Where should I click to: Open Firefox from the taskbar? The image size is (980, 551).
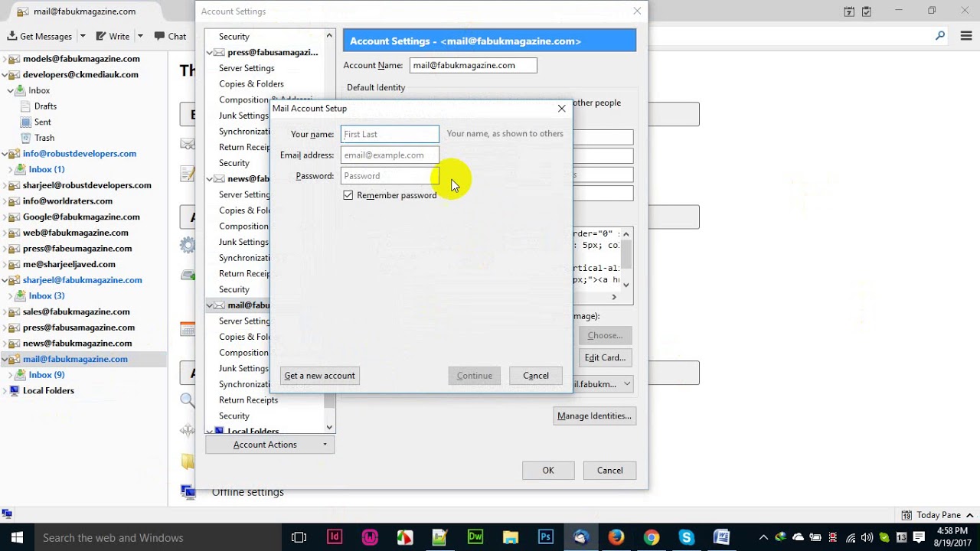[x=616, y=537]
